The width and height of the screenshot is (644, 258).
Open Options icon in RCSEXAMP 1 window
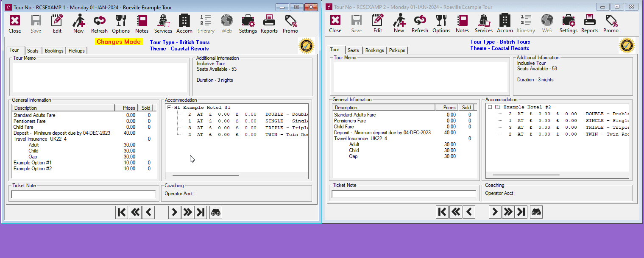coord(121,24)
